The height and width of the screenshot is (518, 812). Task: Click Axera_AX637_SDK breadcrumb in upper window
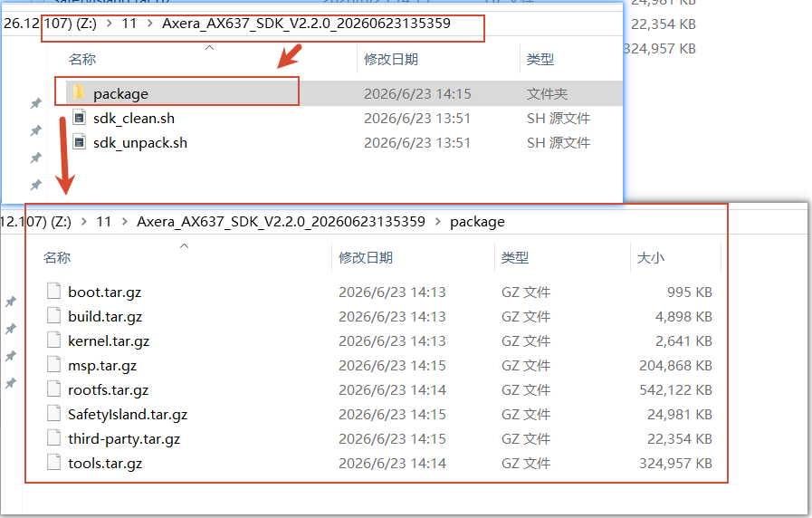click(x=306, y=24)
